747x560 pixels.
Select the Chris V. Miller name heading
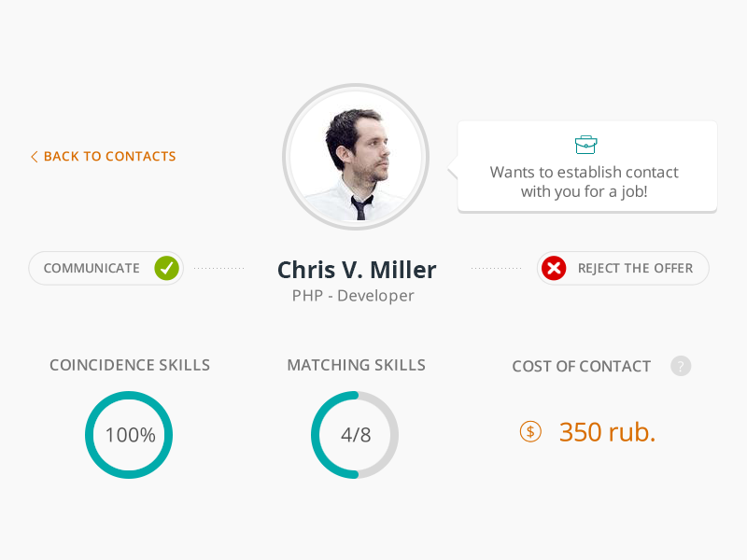(x=357, y=270)
